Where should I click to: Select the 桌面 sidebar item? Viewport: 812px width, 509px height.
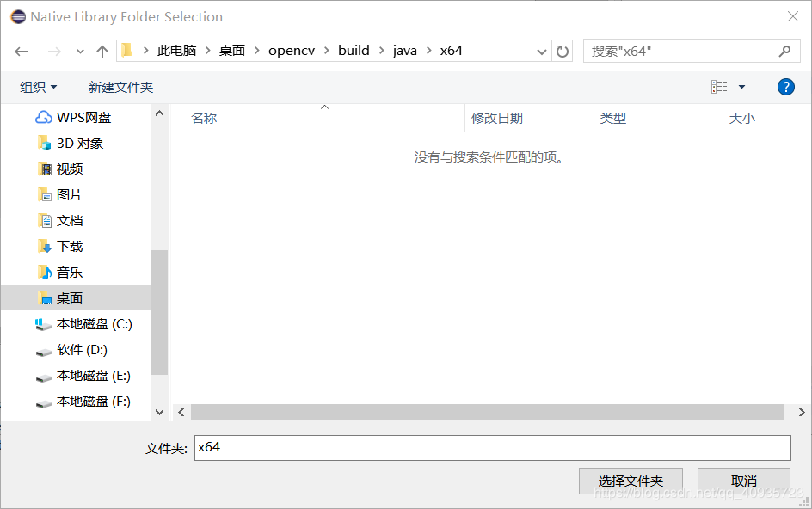point(69,297)
